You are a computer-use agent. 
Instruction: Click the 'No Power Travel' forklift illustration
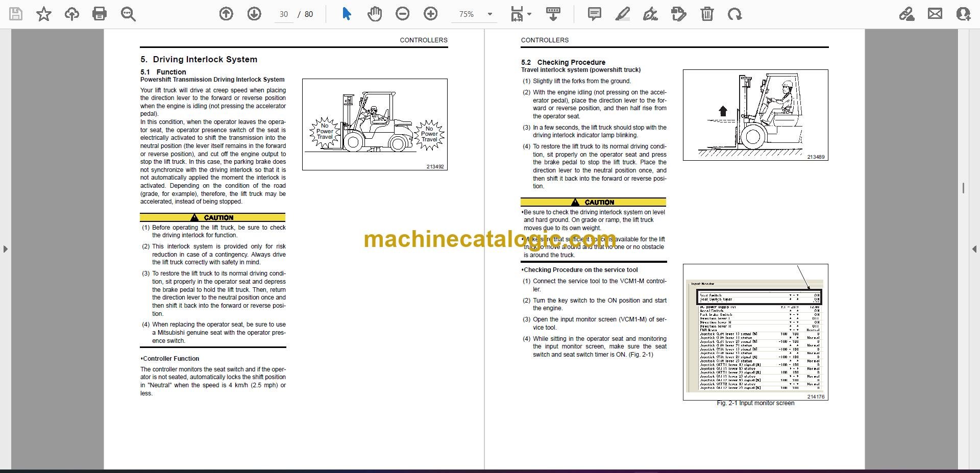(375, 125)
